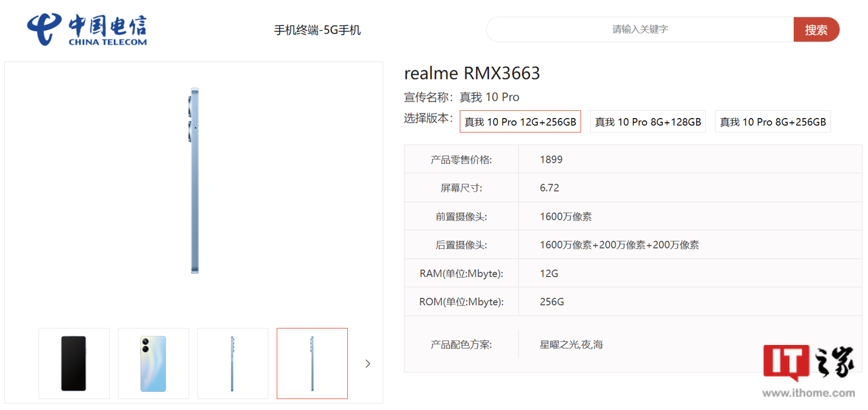Open the 手机终端-5G手机 category link
The height and width of the screenshot is (410, 868).
click(x=318, y=30)
